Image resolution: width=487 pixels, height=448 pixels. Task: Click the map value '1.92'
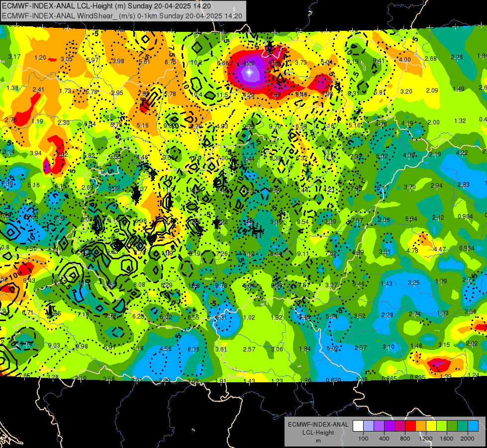pos(277,318)
